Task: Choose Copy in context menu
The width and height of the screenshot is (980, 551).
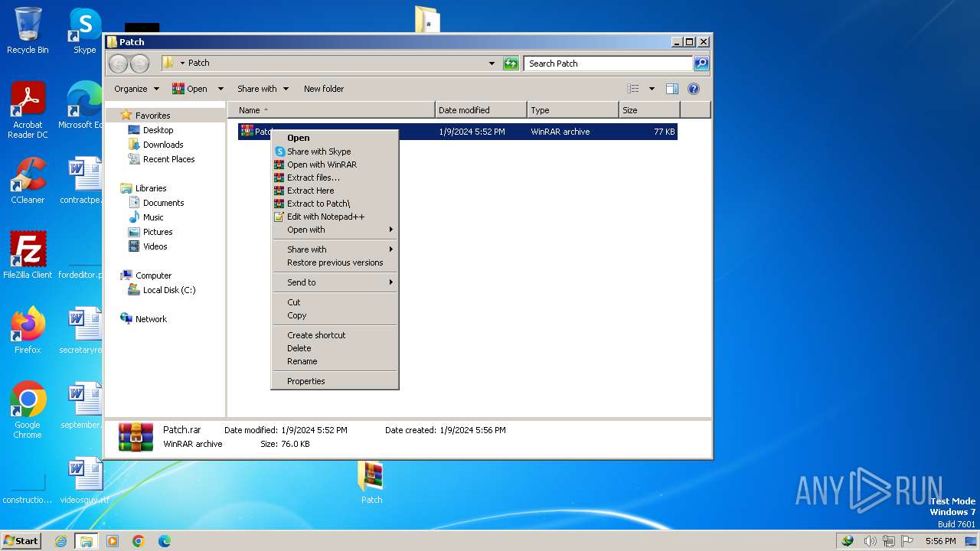Action: 335,315
